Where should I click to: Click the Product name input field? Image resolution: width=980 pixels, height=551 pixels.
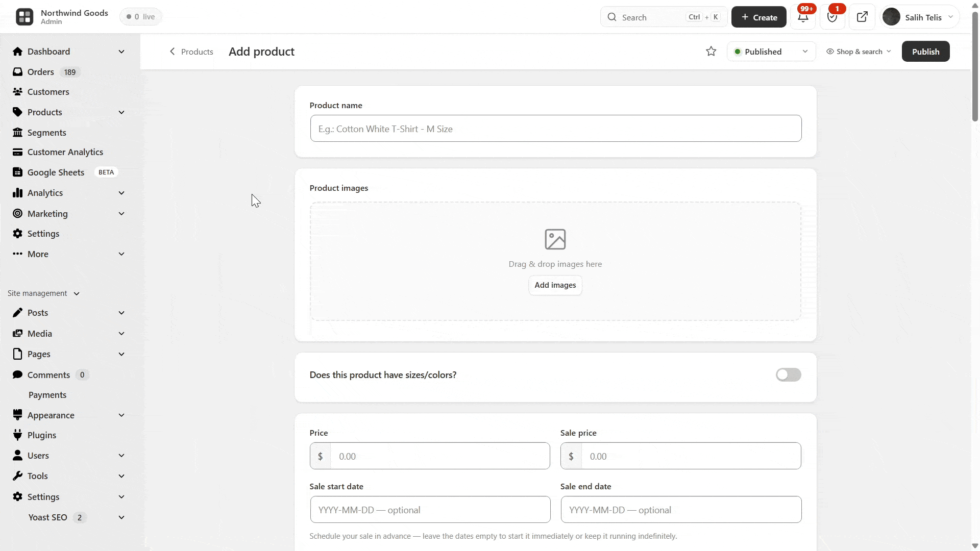(555, 129)
